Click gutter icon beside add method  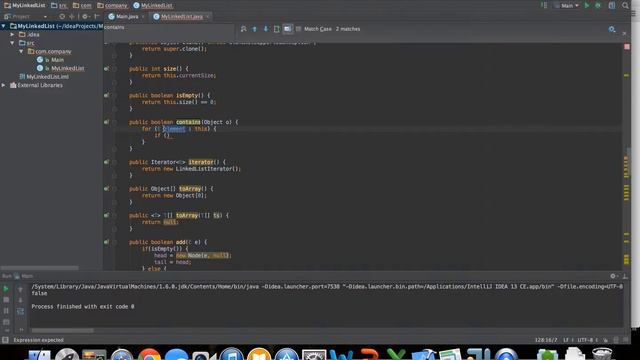pyautogui.click(x=106, y=242)
